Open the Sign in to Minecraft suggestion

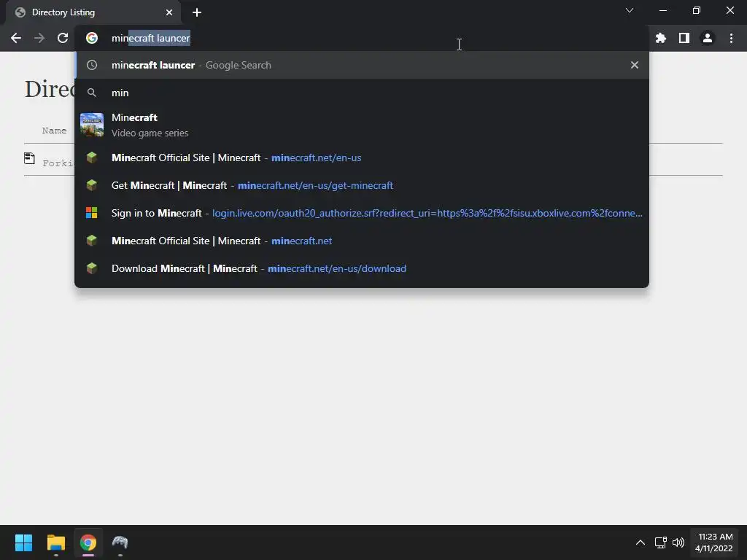362,213
